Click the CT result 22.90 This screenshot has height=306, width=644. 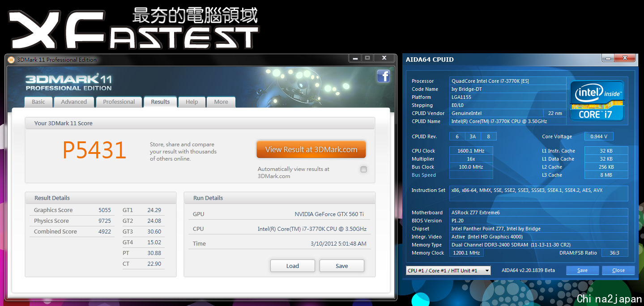[154, 264]
